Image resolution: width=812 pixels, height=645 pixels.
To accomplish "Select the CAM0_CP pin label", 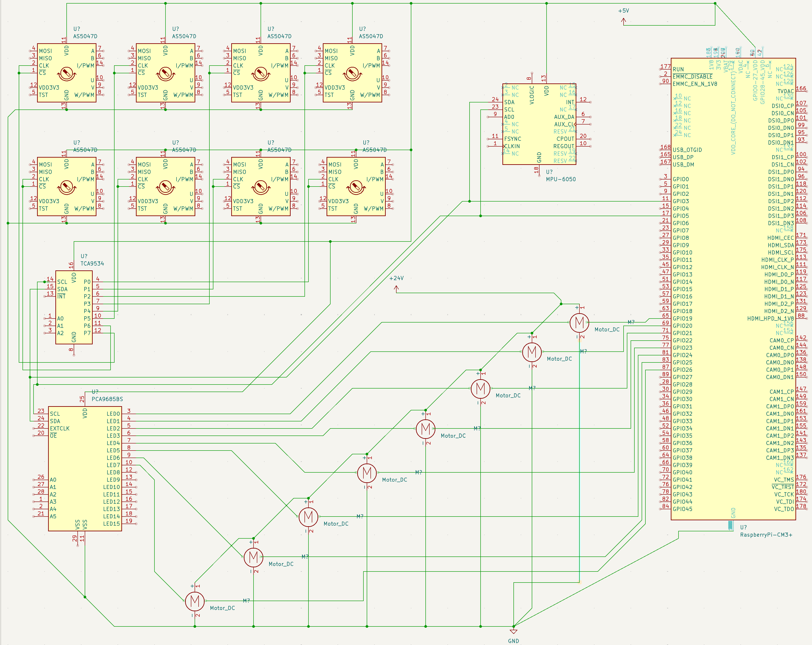I will [782, 341].
